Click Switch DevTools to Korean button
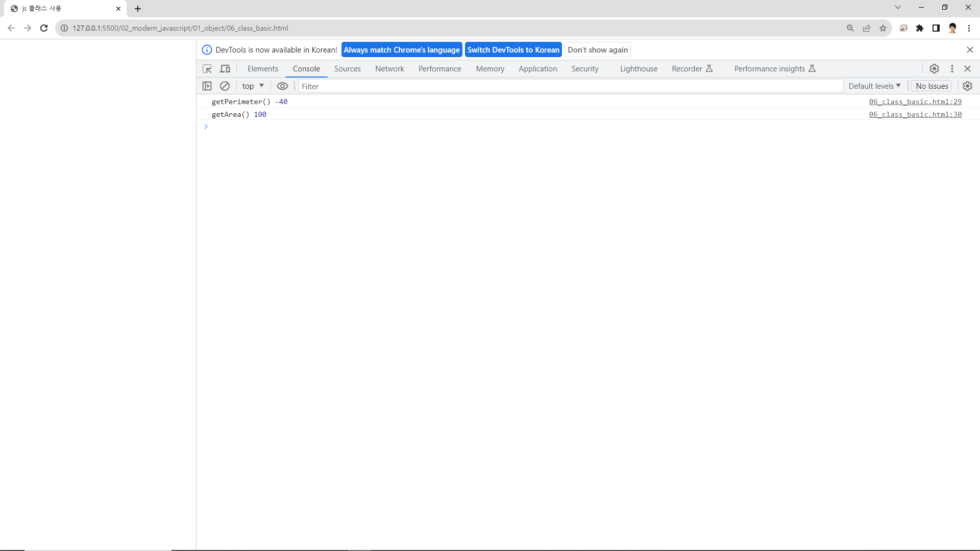Image resolution: width=980 pixels, height=551 pixels. pyautogui.click(x=513, y=50)
